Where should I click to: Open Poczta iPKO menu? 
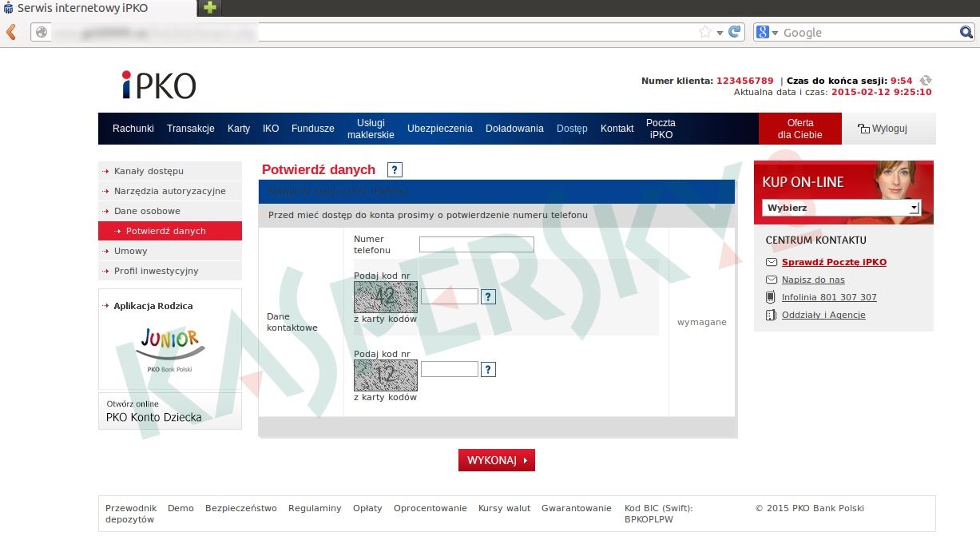(661, 129)
